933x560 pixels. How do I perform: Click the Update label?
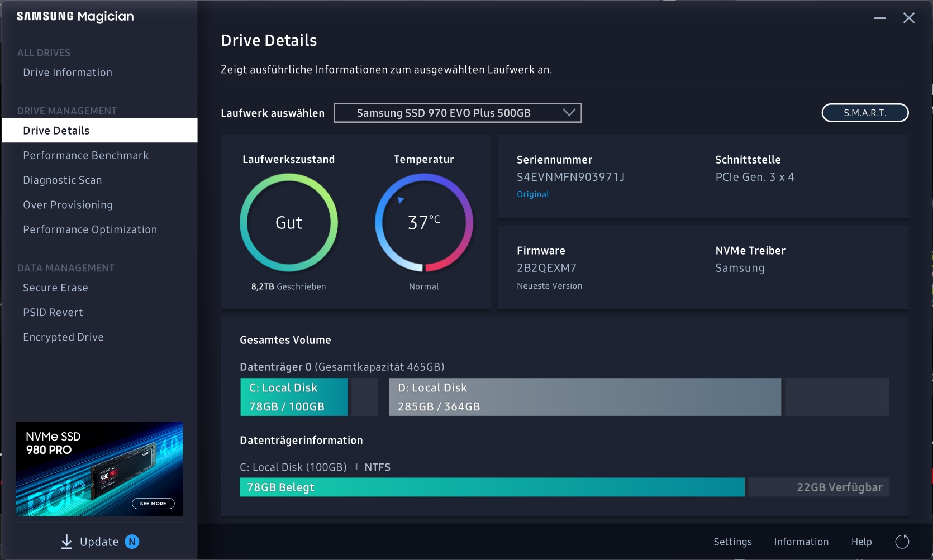pos(99,542)
